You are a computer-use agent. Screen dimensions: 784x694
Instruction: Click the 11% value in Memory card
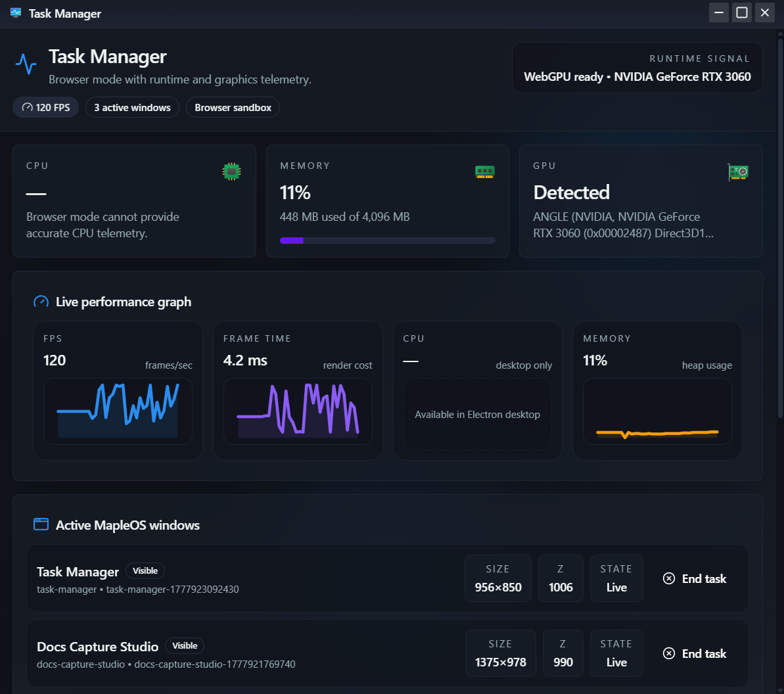pos(295,193)
